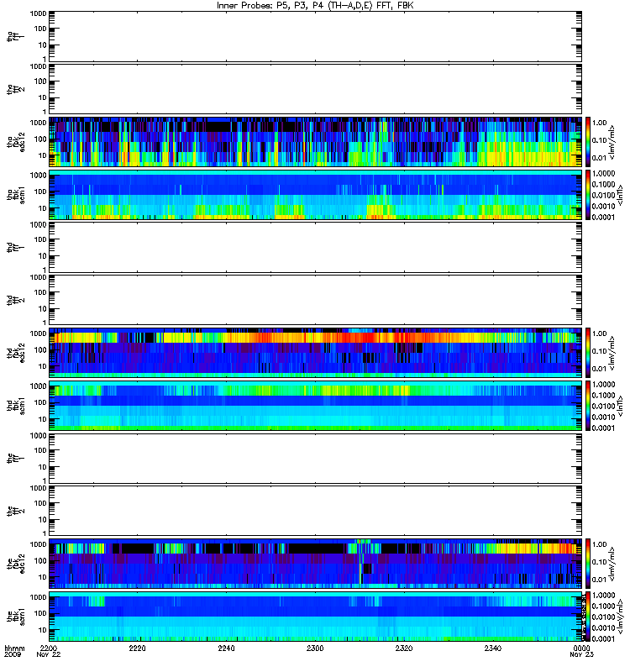Select the tha fbk scm1 color bar
This screenshot has width=630, height=672.
point(588,194)
